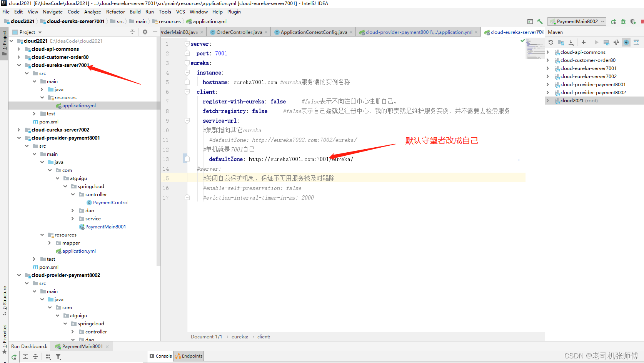Click the project structure window icon beside hammer
The height and width of the screenshot is (363, 644).
click(x=530, y=22)
